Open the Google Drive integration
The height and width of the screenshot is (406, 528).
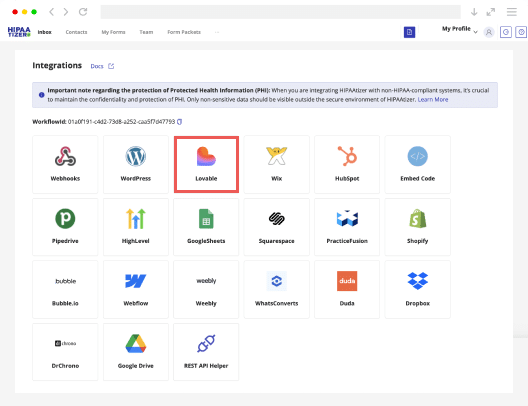tap(136, 352)
